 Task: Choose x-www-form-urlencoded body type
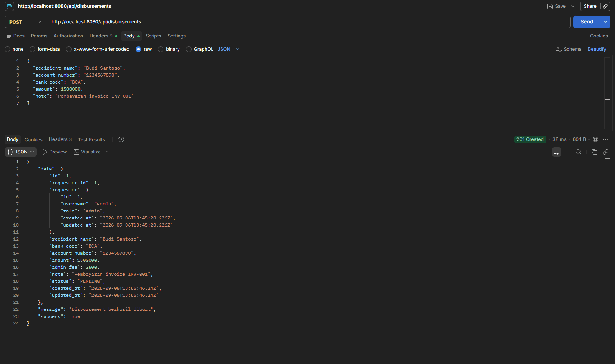coord(69,49)
